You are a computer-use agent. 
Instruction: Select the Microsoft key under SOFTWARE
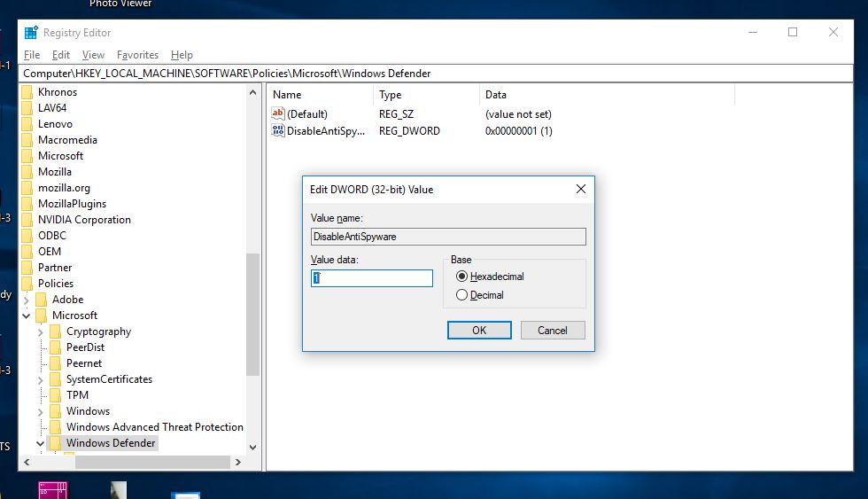point(60,156)
